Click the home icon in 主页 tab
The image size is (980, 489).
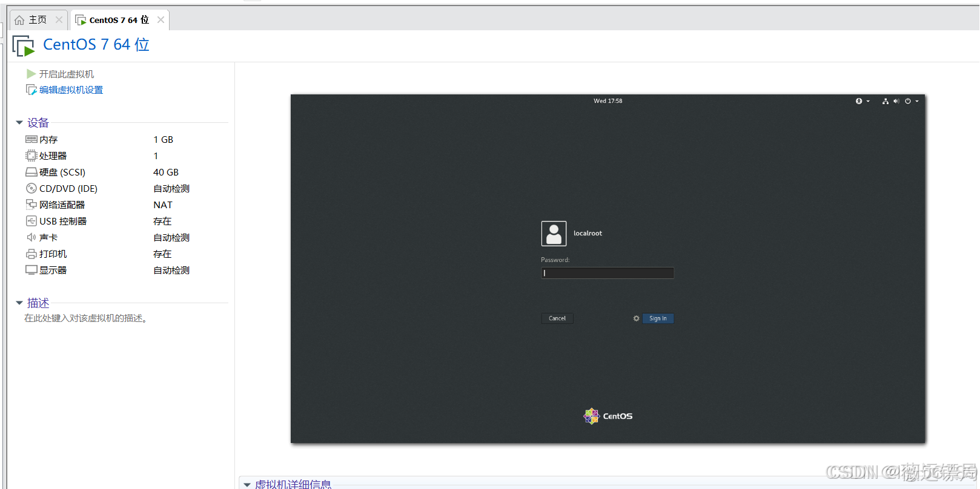click(19, 20)
